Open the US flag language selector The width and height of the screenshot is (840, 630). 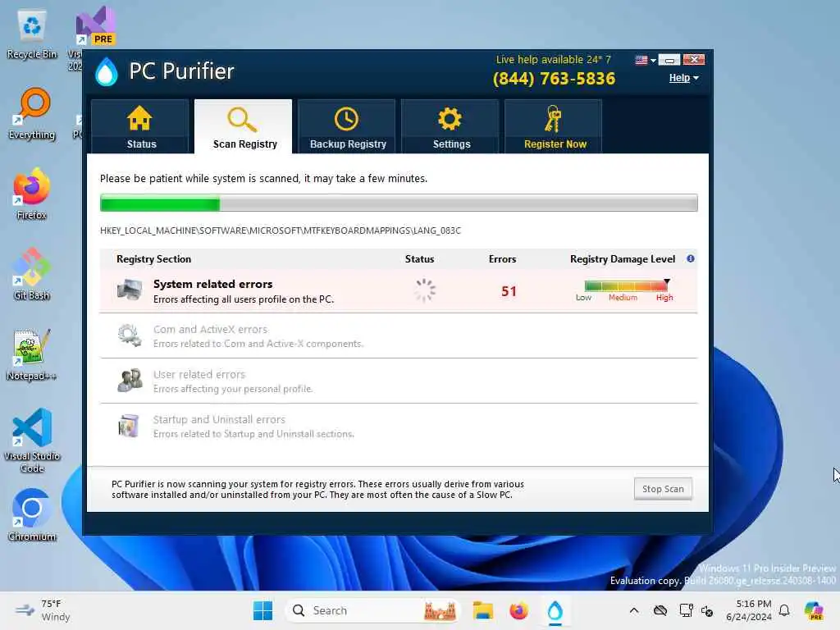(x=645, y=60)
